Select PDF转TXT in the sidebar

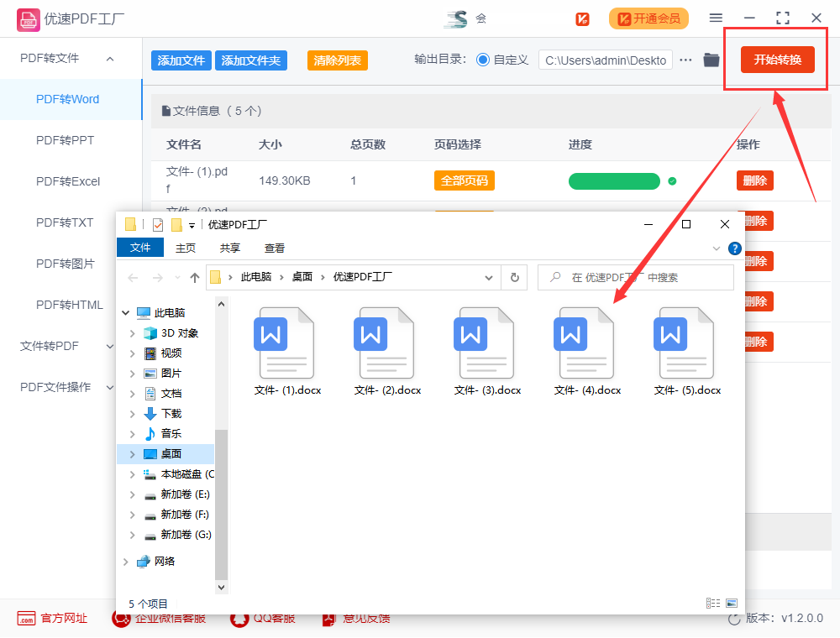(x=65, y=222)
